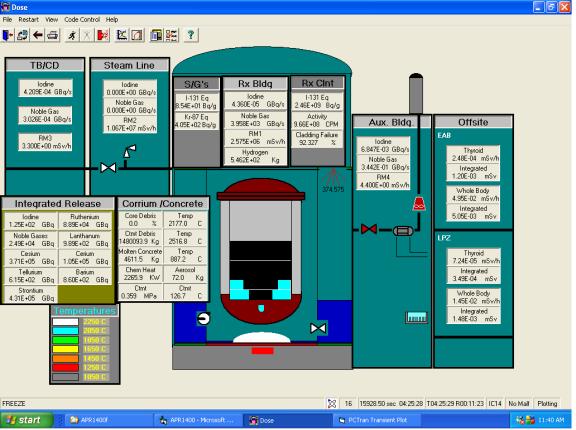Open the transient plot graph icon
Viewport: 576px width, 430px height.
pyautogui.click(x=122, y=35)
